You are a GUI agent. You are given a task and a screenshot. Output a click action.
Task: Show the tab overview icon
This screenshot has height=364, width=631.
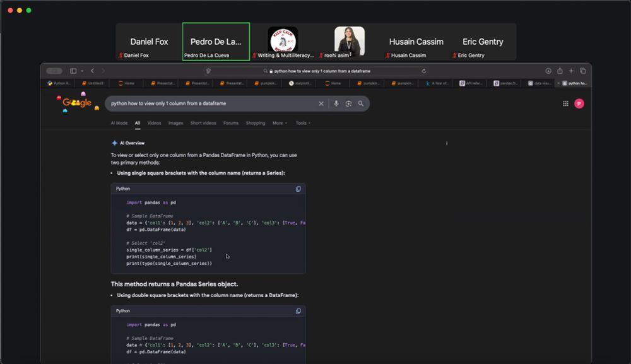click(582, 71)
